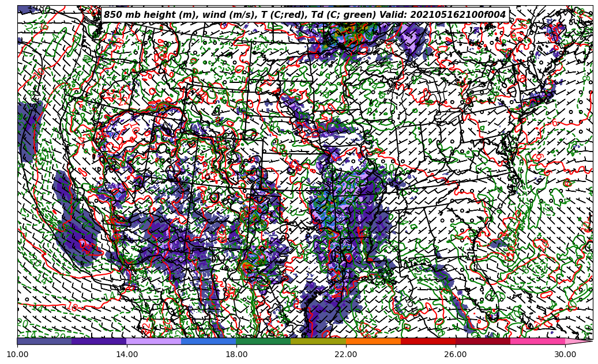Select the dark purple 12–14 colorbar segment
This screenshot has height=364, width=598.
(x=99, y=341)
